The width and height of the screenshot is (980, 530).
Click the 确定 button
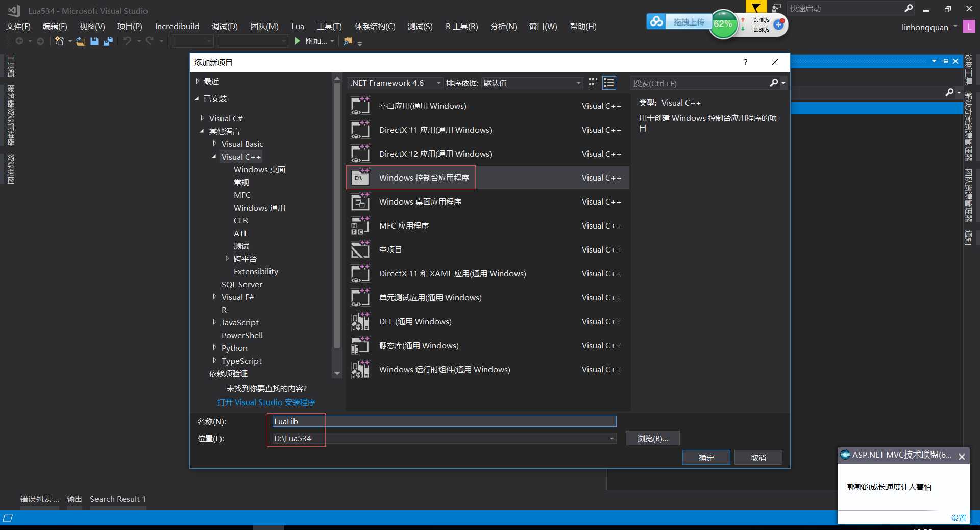click(706, 458)
